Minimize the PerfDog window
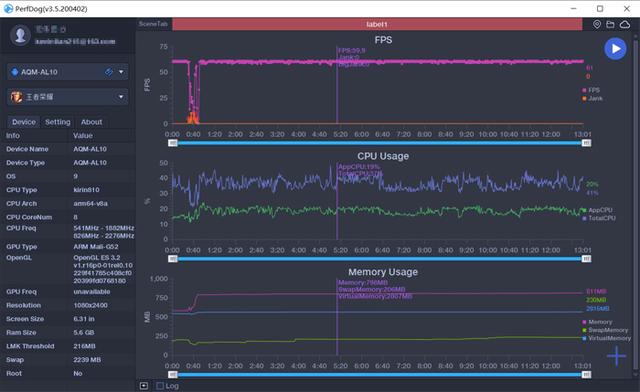Screen dimensions: 640x392 [574, 9]
